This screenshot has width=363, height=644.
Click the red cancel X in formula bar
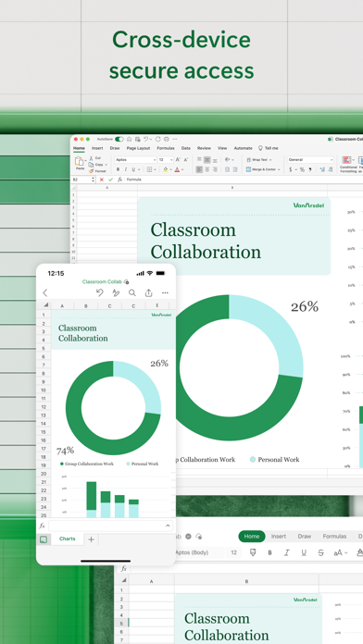coord(102,180)
